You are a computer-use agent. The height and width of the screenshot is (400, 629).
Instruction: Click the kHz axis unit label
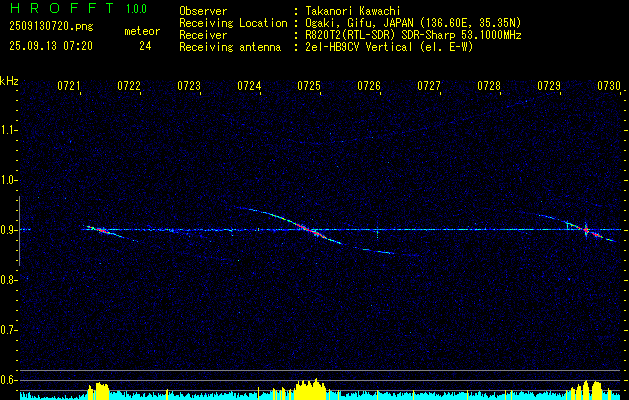click(9, 81)
